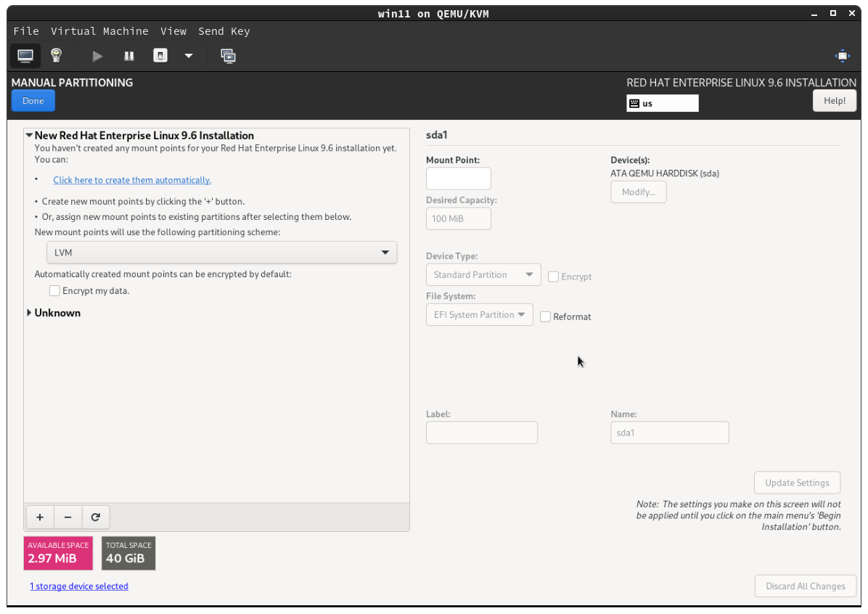
Task: Click the Available Space 2.97 MiB box
Action: 58,552
